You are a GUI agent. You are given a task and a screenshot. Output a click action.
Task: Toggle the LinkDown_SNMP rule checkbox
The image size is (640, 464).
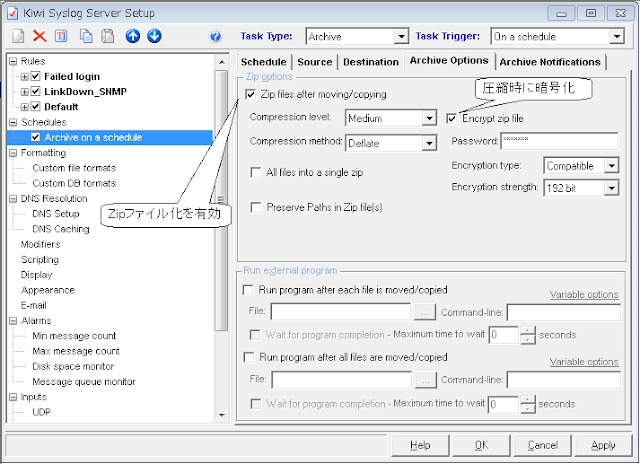point(36,91)
